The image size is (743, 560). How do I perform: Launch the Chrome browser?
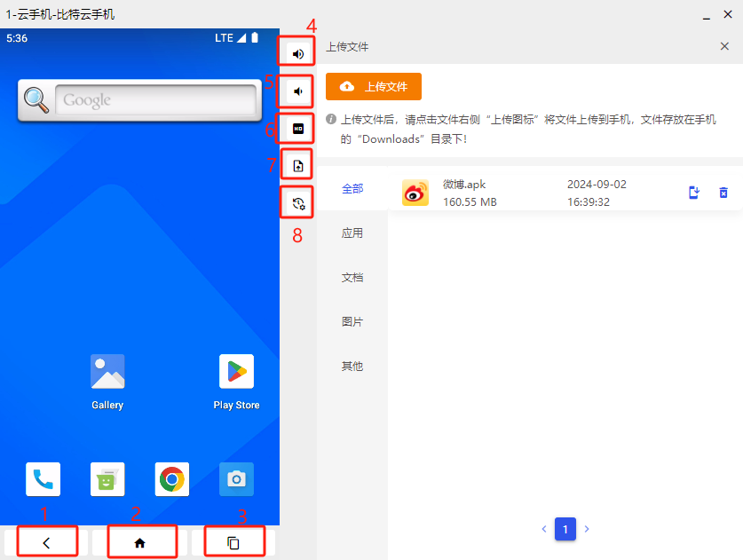(x=172, y=479)
